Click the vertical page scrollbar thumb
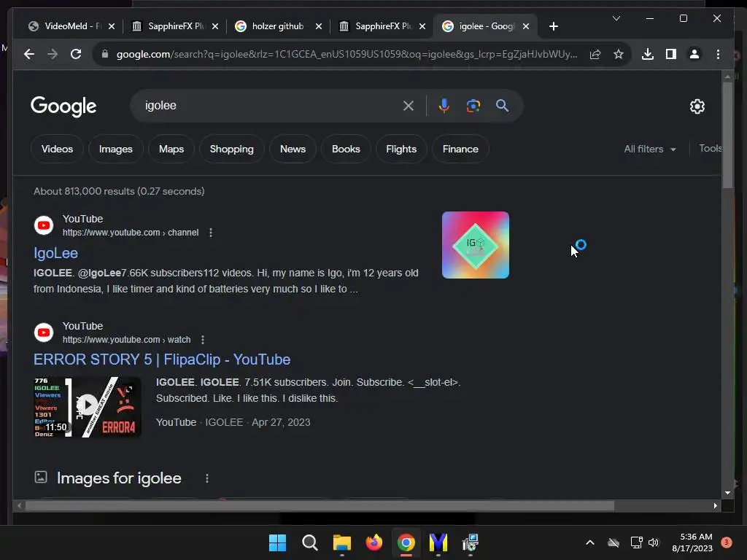This screenshot has width=747, height=560. click(x=727, y=135)
